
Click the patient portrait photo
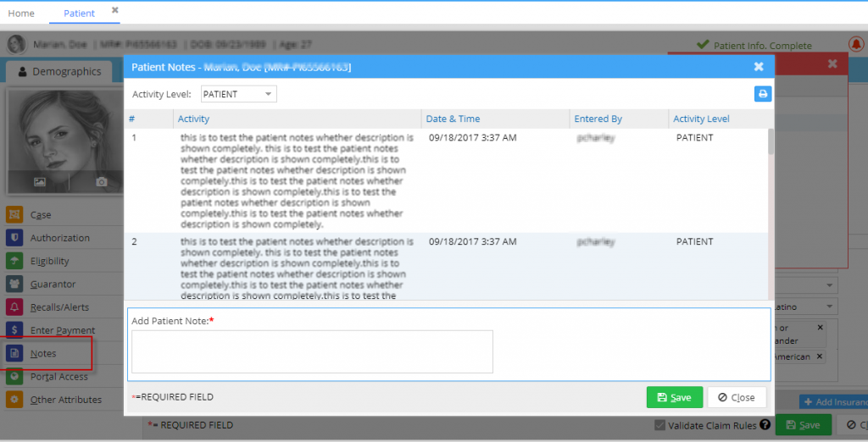coord(64,141)
